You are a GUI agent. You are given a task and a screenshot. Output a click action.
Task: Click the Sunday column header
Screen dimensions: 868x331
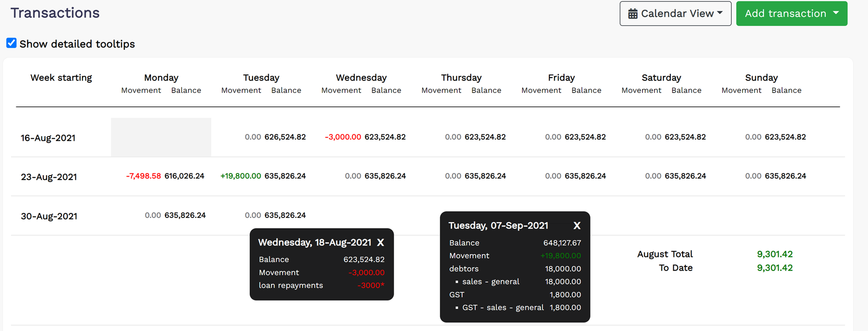click(x=761, y=77)
